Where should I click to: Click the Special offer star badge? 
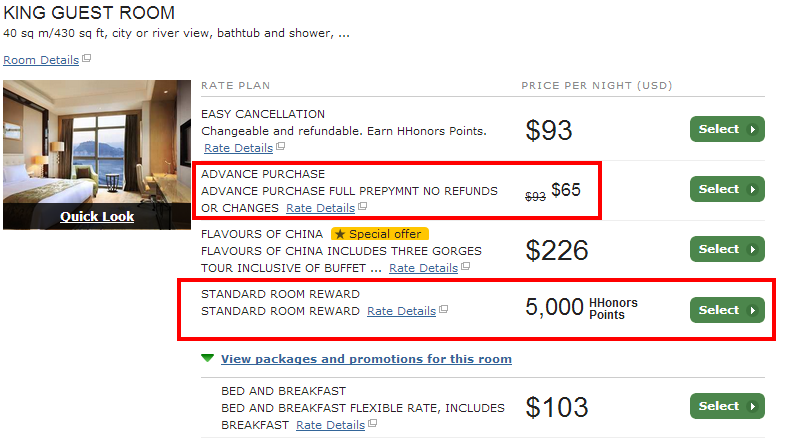coord(379,234)
